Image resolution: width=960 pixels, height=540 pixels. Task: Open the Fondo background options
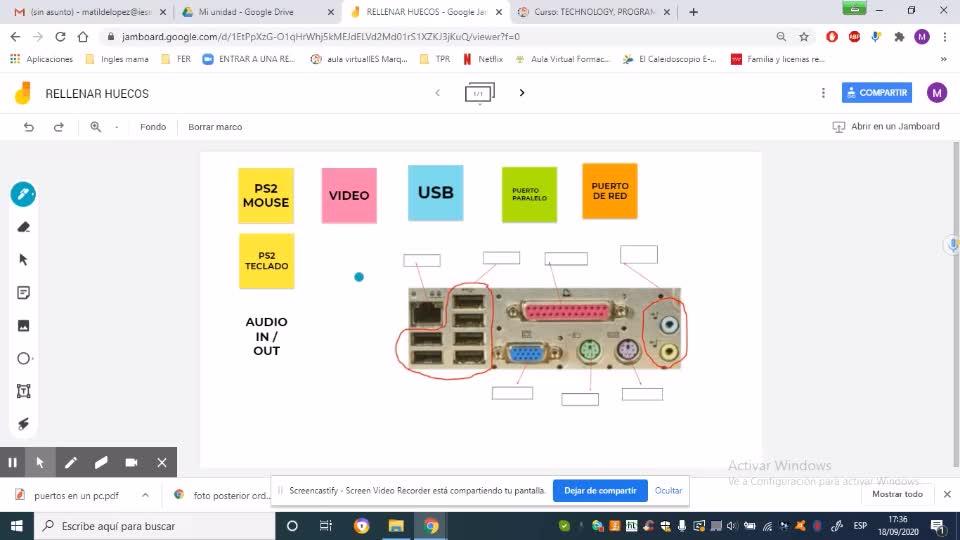153,127
